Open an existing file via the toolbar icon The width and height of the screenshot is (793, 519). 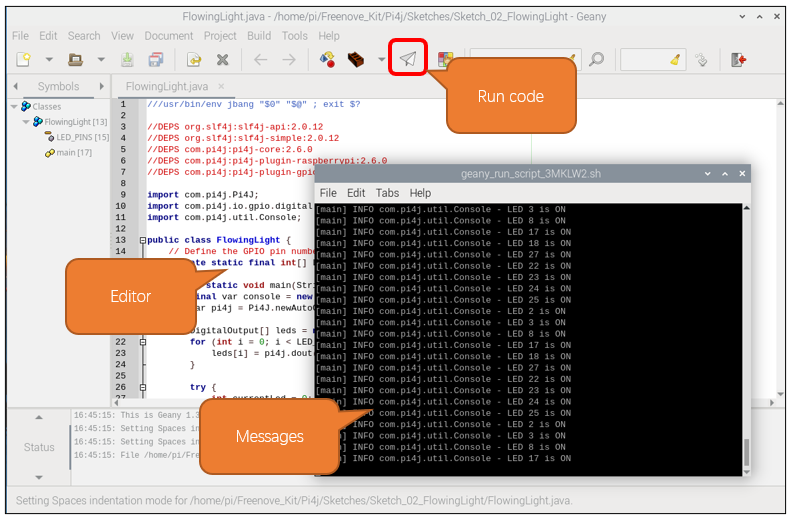click(76, 60)
